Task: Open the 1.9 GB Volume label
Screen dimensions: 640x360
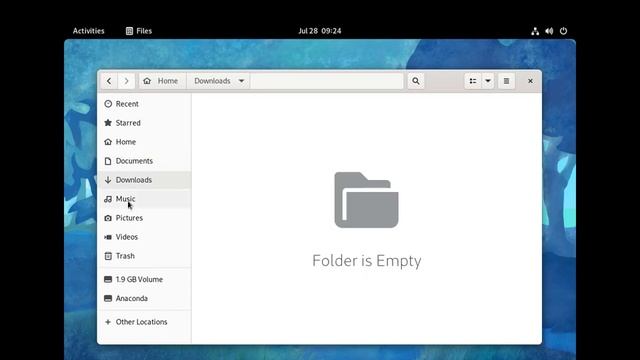Action: click(x=139, y=279)
